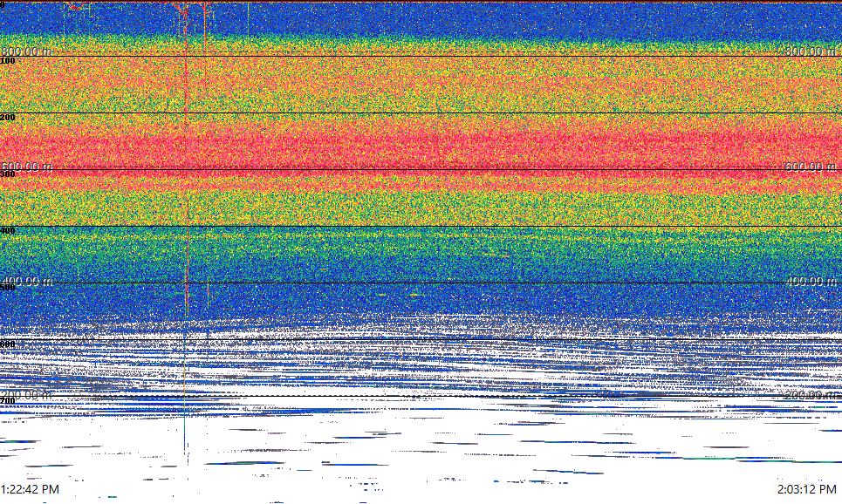Select the left-side 400.00 m range label
This screenshot has height=504, width=842.
pos(26,281)
